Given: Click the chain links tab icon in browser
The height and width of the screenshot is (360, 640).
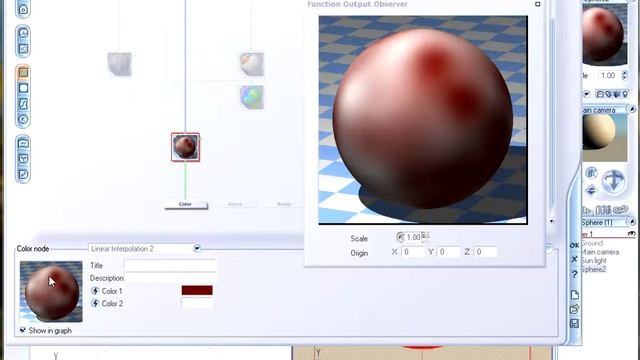Looking at the screenshot, I should (x=620, y=210).
